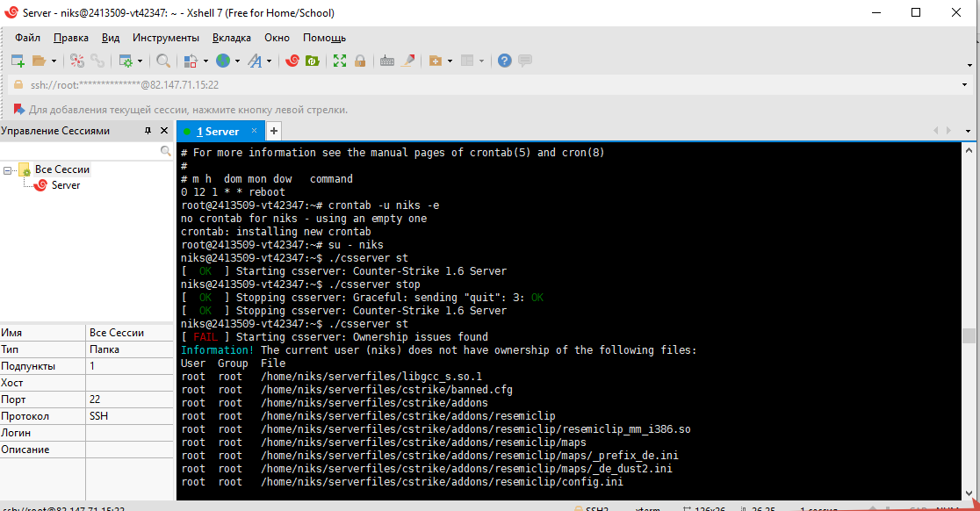Viewport: 980px width, 511px height.
Task: Open the Помощь menu
Action: coord(324,38)
